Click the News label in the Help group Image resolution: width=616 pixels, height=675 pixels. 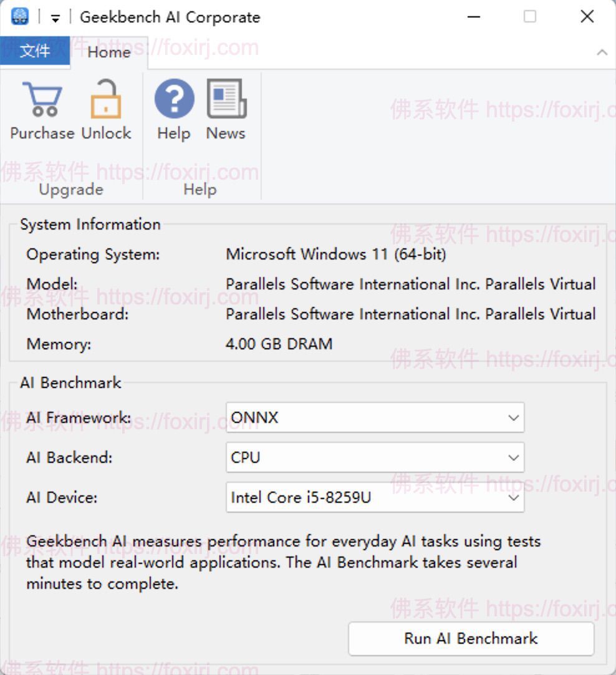[225, 133]
